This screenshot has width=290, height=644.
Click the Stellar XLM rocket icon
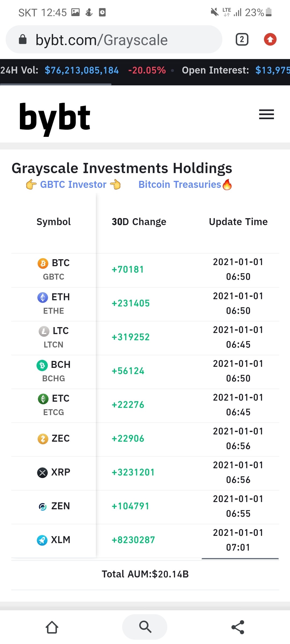pyautogui.click(x=42, y=540)
